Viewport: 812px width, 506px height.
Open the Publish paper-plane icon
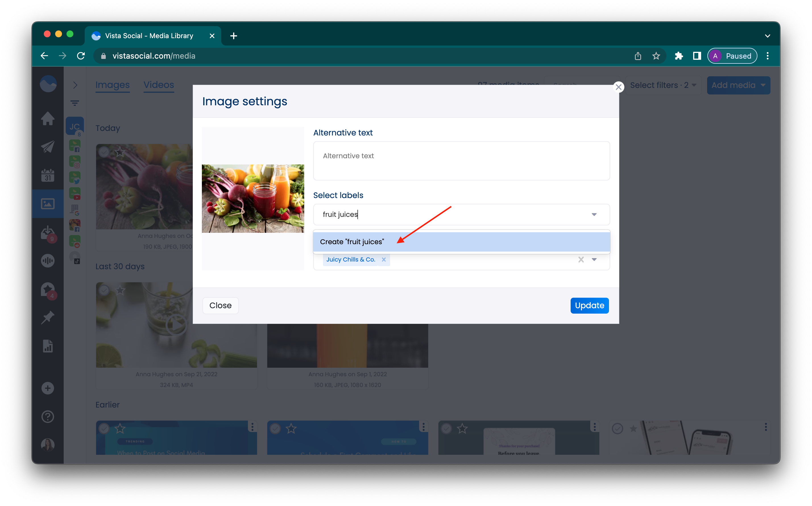[x=48, y=147]
